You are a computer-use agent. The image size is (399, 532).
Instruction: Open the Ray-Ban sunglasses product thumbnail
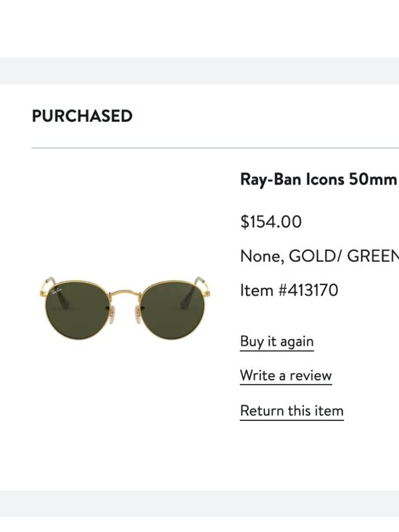click(x=126, y=308)
